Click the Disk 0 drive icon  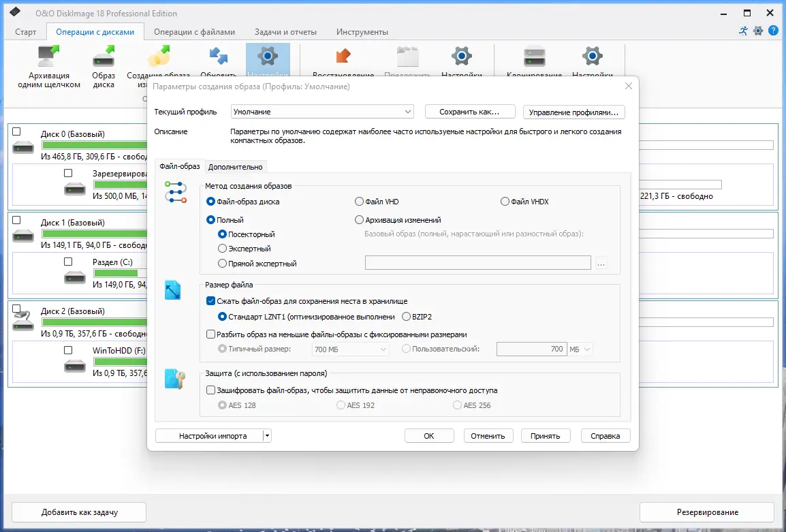coord(23,148)
